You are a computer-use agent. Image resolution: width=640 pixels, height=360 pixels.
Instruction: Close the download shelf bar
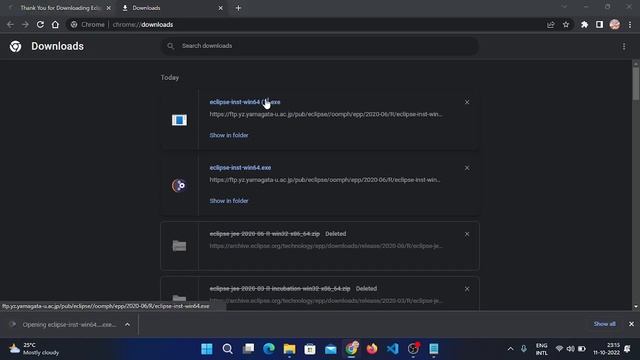(x=631, y=324)
